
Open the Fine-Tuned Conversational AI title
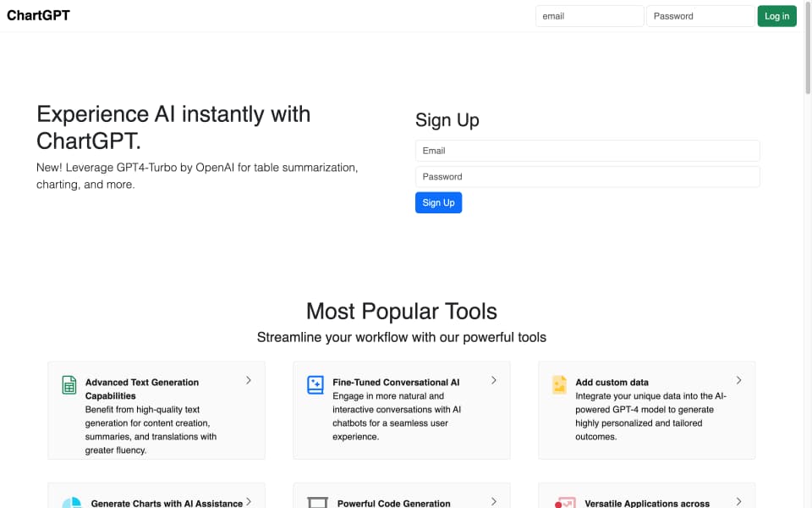[x=396, y=382]
